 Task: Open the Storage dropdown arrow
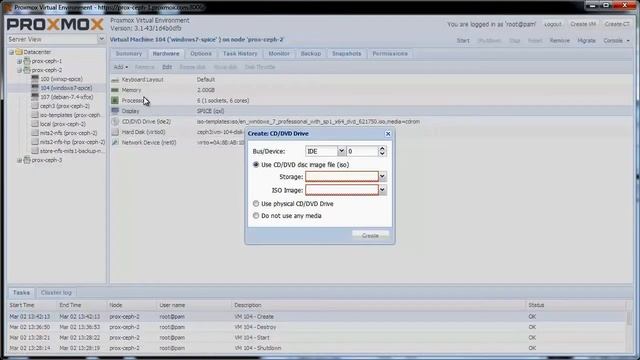point(382,176)
